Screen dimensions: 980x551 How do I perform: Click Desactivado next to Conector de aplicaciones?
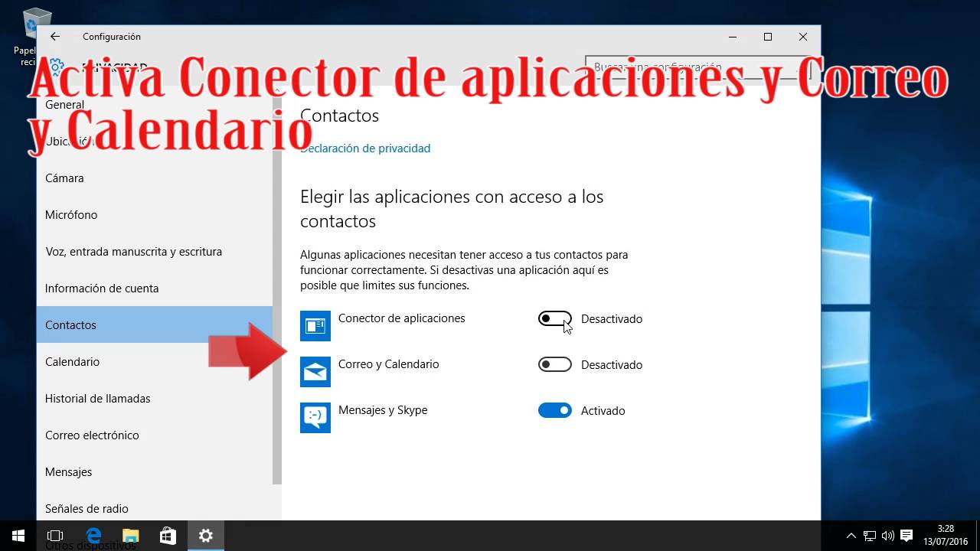click(612, 319)
